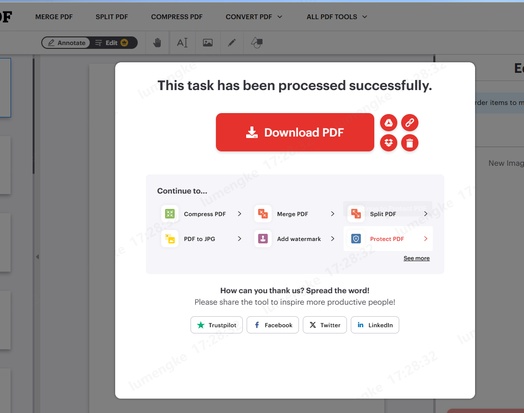Select the pencil draw tool
The height and width of the screenshot is (413, 524).
(x=232, y=43)
